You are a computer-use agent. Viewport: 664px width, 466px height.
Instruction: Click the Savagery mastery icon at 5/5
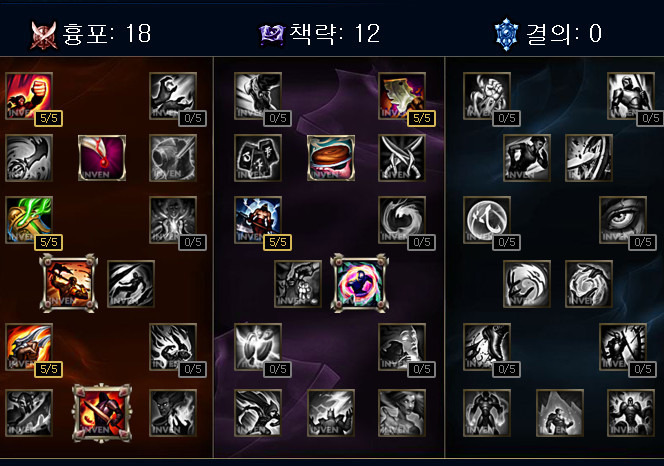point(401,96)
